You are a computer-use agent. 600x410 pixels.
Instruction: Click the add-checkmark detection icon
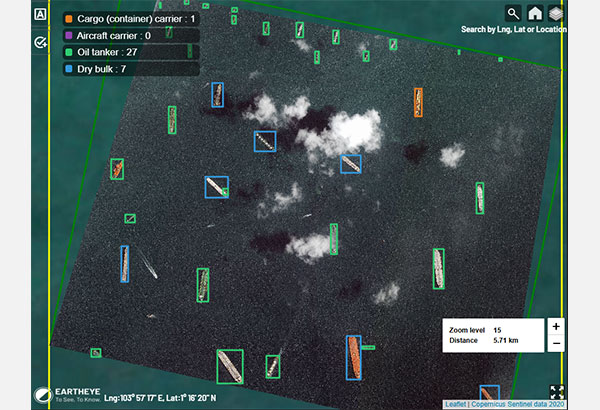40,42
